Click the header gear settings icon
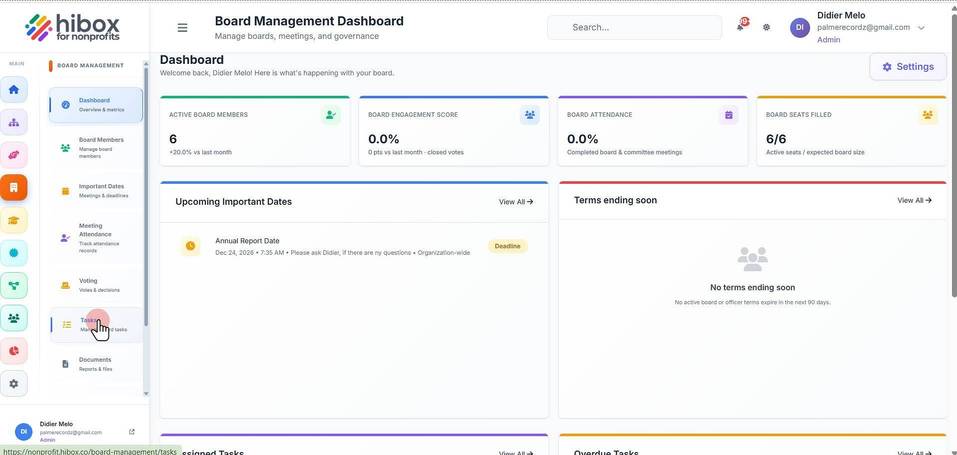The width and height of the screenshot is (957, 455). [x=767, y=27]
